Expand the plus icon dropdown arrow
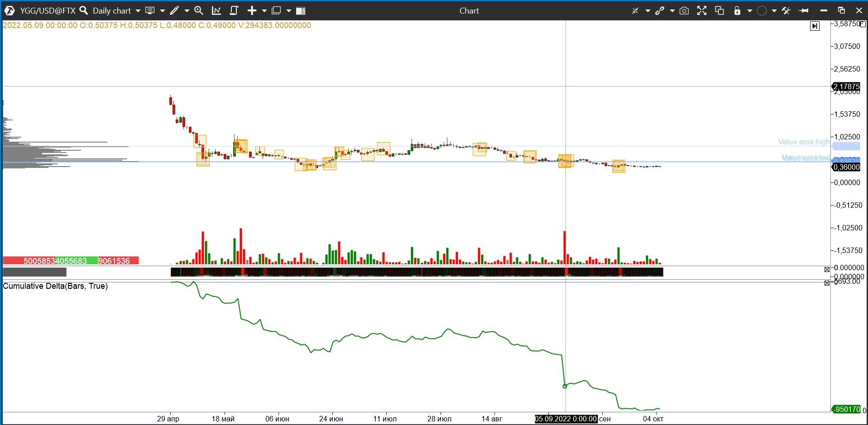 tap(264, 11)
